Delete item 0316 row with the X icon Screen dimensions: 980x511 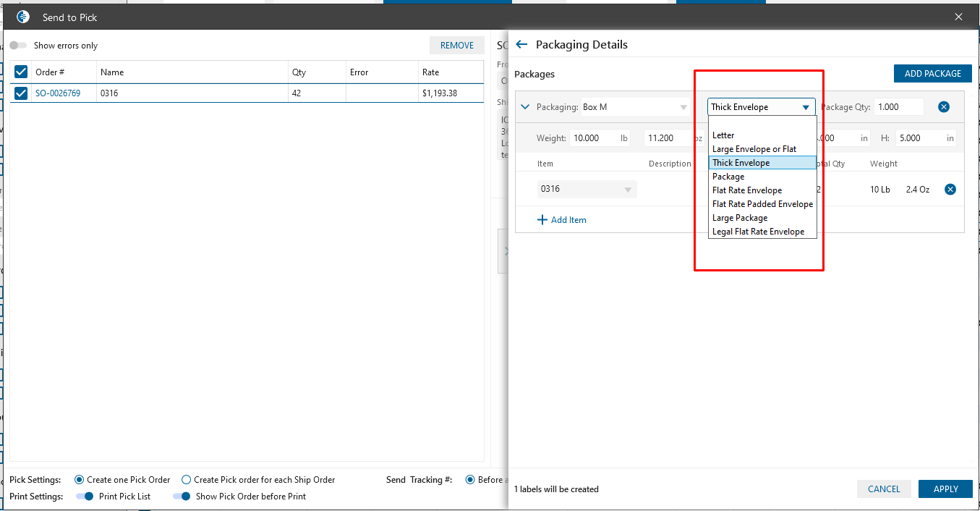click(x=950, y=190)
